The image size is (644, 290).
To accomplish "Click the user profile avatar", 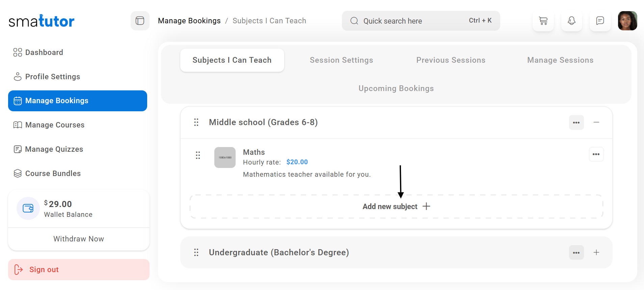I will pos(627,21).
